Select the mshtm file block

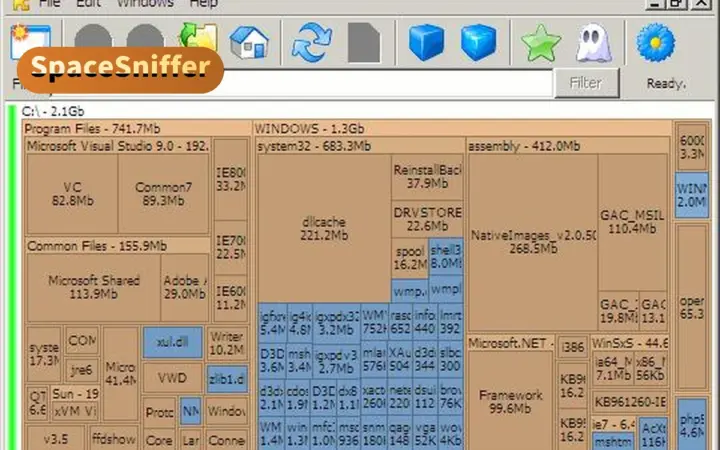coord(613,441)
